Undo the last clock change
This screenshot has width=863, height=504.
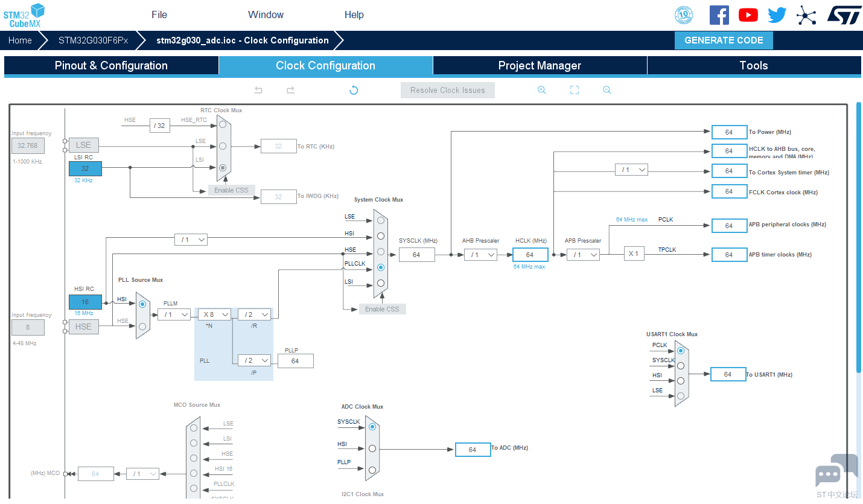[258, 90]
